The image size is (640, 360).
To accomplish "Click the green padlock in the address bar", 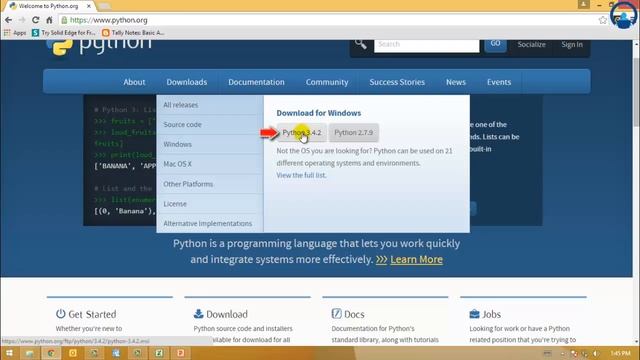I will tap(64, 20).
